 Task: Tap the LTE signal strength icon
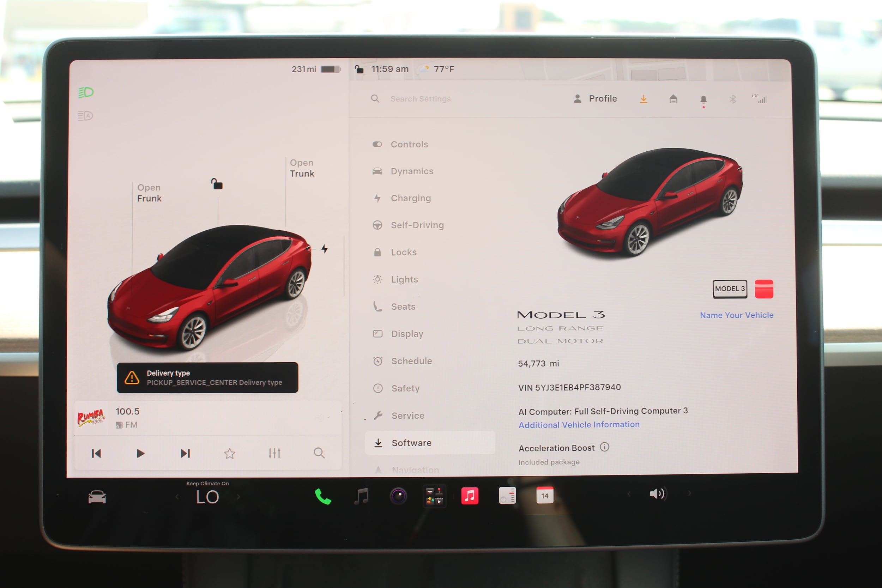click(x=760, y=99)
